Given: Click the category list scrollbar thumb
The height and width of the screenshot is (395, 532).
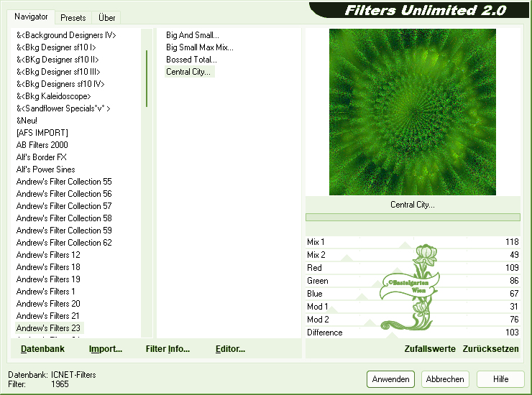Looking at the screenshot, I should 147,79.
